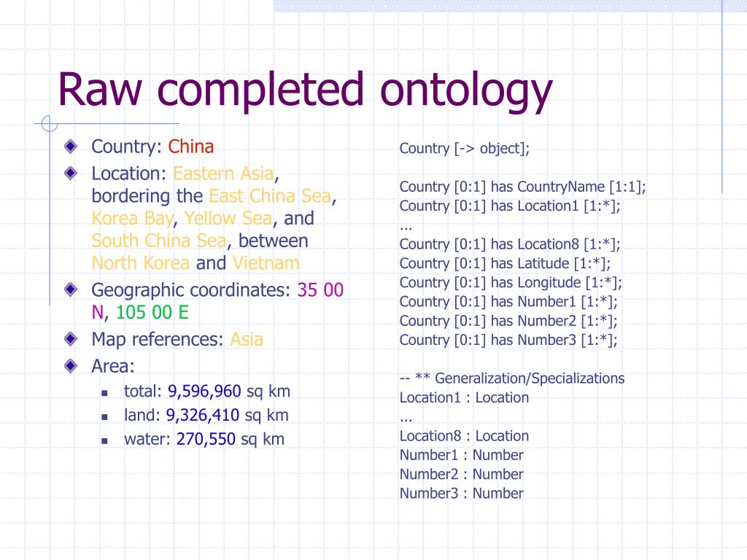Click the highlighted 'East China Sea' text
This screenshot has height=560, width=747.
click(x=270, y=196)
